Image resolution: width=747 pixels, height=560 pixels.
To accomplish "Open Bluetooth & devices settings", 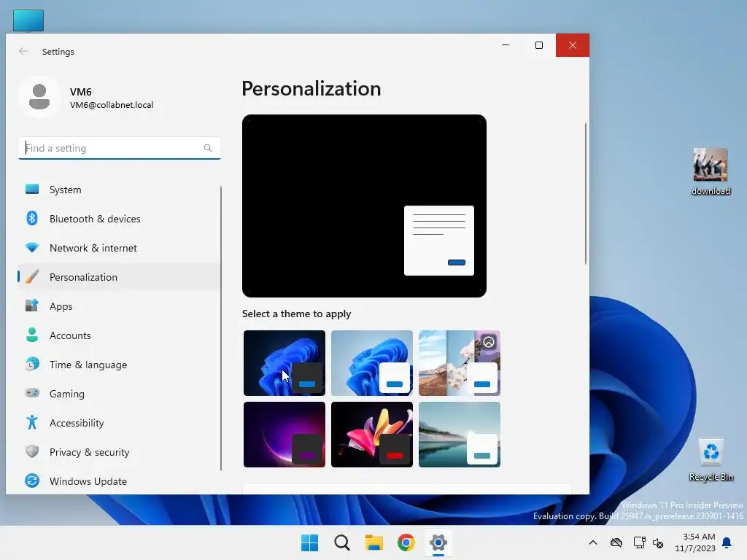I will pos(119,219).
